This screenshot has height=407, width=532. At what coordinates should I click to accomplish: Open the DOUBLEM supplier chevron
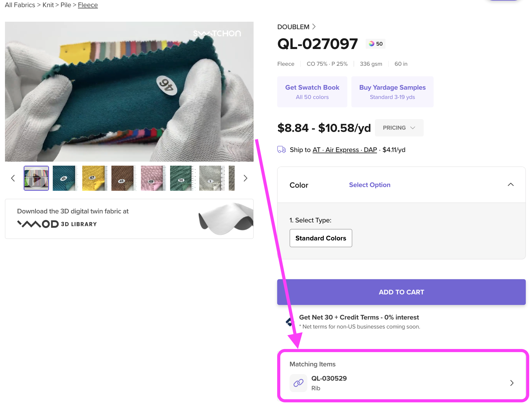[x=314, y=27]
